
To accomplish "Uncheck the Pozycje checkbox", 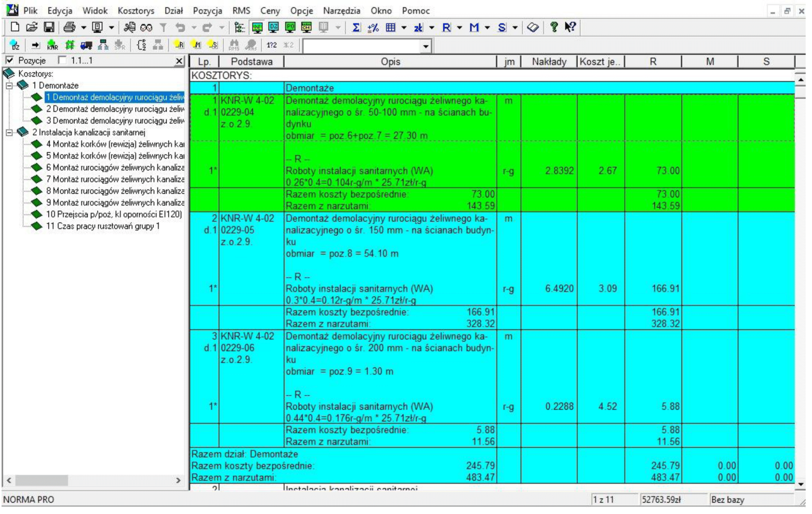I will point(10,61).
